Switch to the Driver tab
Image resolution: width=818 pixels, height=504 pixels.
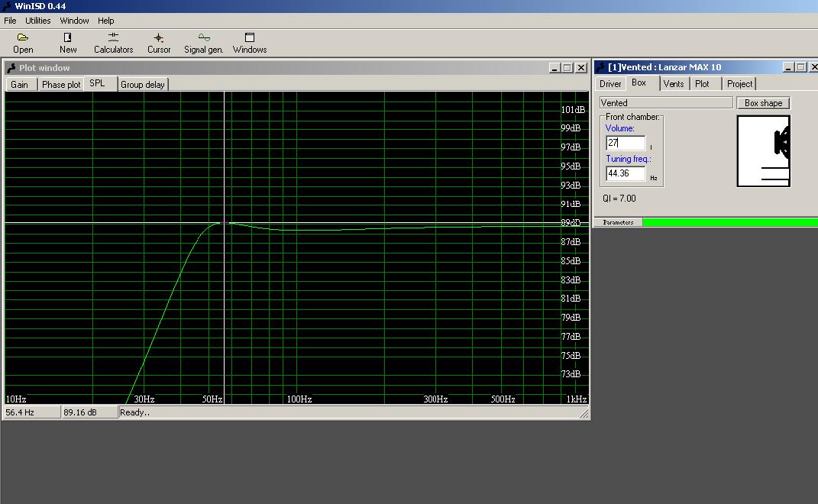pyautogui.click(x=610, y=84)
